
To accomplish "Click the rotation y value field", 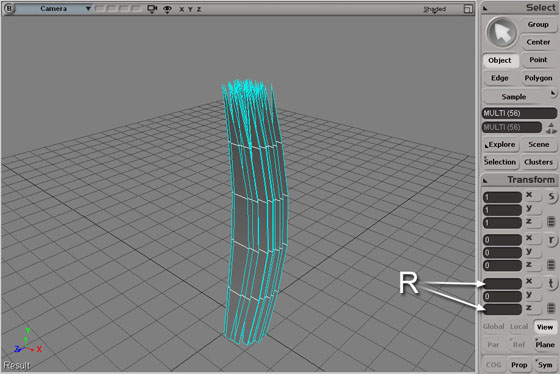I will (502, 253).
